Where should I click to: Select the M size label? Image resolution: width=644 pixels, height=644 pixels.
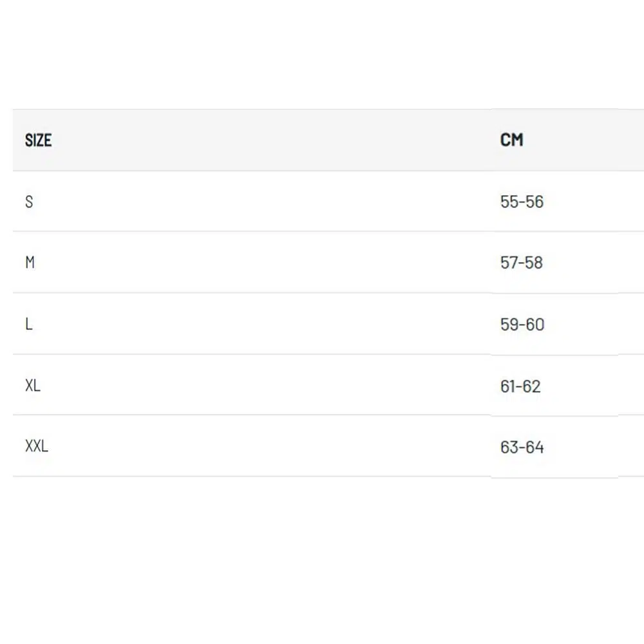(x=30, y=263)
